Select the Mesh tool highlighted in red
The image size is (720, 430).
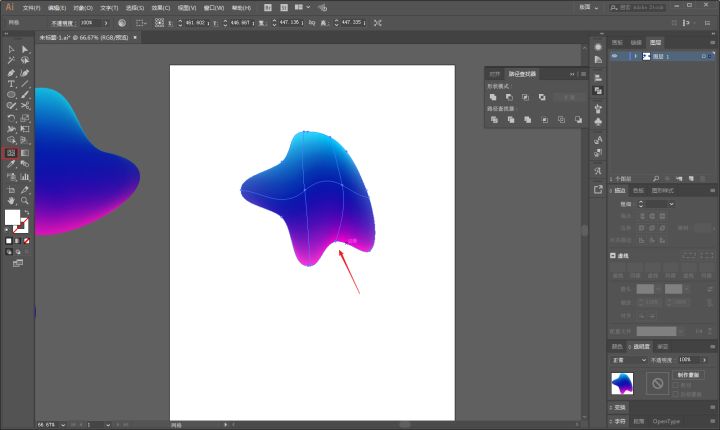(x=11, y=153)
